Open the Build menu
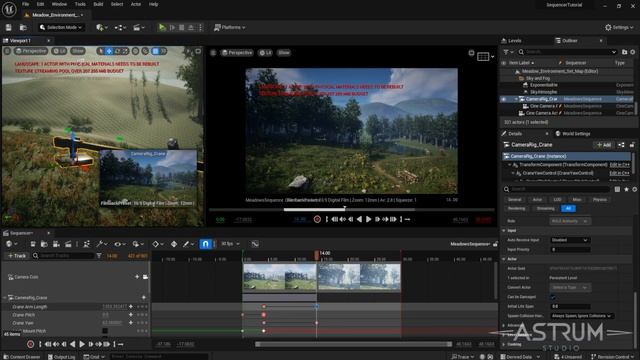The height and width of the screenshot is (360, 640). (98, 4)
